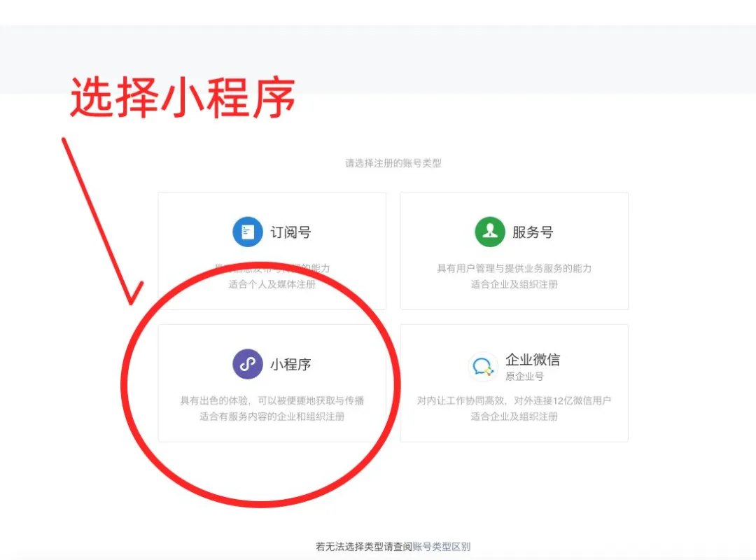Viewport: 756px width, 560px height.
Task: Click the text 具有出色的体验，可以被便捷地获取与传播
Action: pyautogui.click(x=272, y=400)
